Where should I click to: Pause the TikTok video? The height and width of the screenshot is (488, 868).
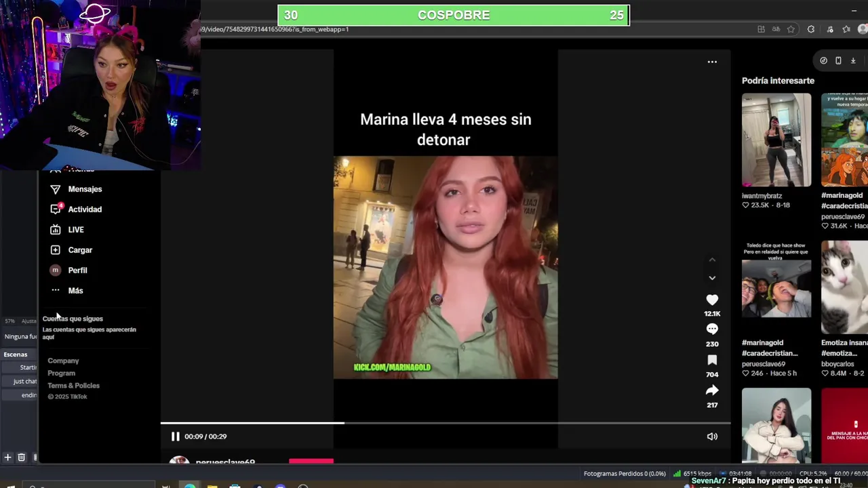[x=175, y=436]
